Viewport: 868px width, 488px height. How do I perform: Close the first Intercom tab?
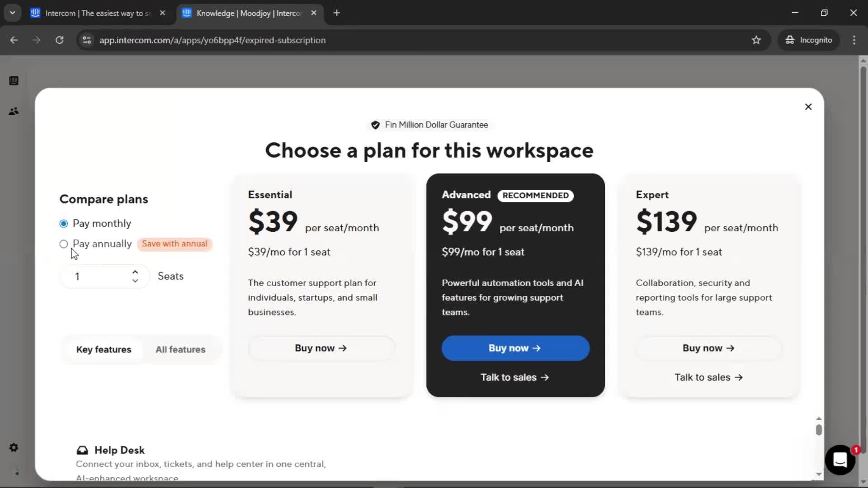click(x=162, y=13)
